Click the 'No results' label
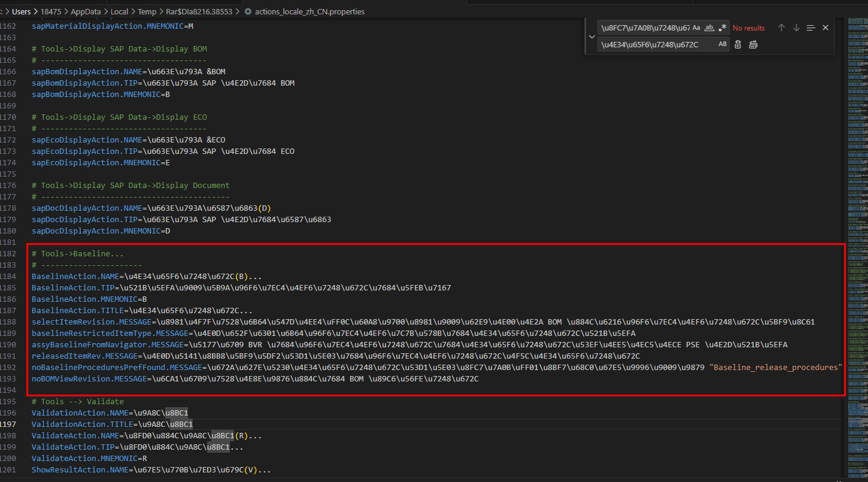This screenshot has width=868, height=482. click(749, 28)
